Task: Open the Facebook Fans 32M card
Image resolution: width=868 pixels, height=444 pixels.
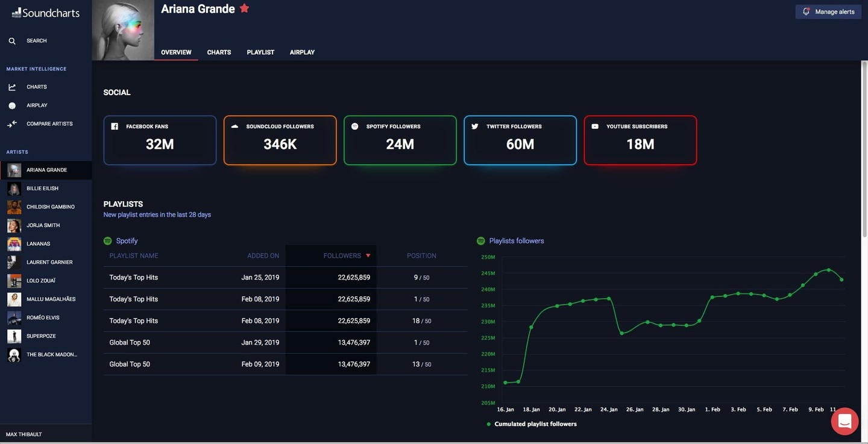Action: tap(160, 140)
